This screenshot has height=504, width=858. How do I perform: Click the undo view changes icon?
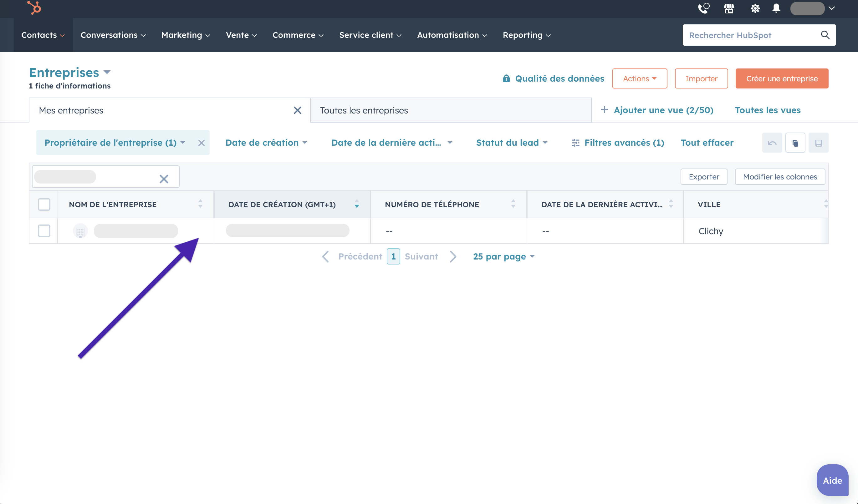(772, 143)
